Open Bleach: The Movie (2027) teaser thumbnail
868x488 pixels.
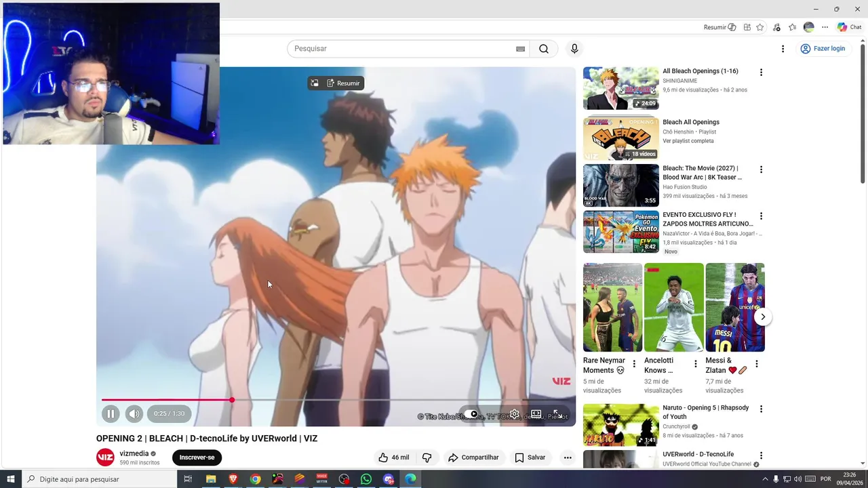(x=620, y=186)
